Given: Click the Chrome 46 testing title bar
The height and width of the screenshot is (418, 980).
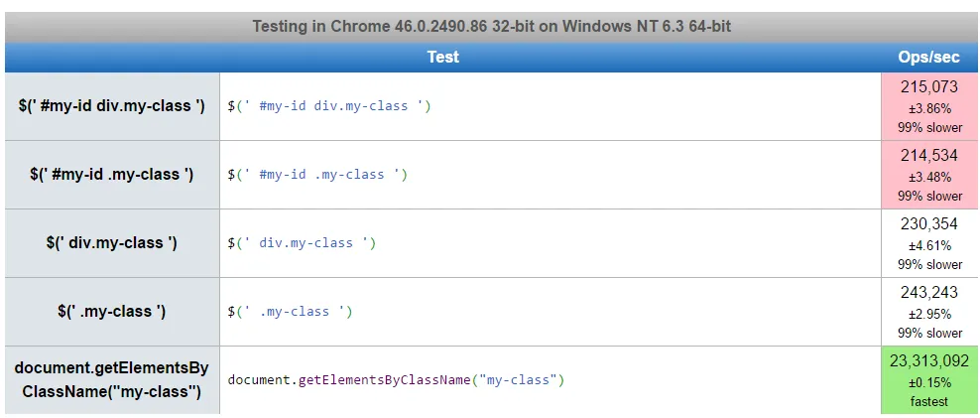Looking at the screenshot, I should pyautogui.click(x=491, y=27).
